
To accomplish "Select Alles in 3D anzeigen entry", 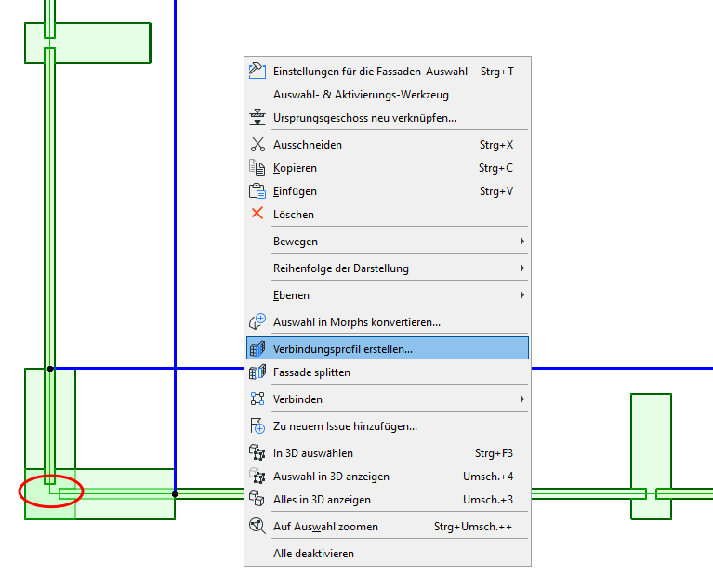I will click(x=388, y=500).
